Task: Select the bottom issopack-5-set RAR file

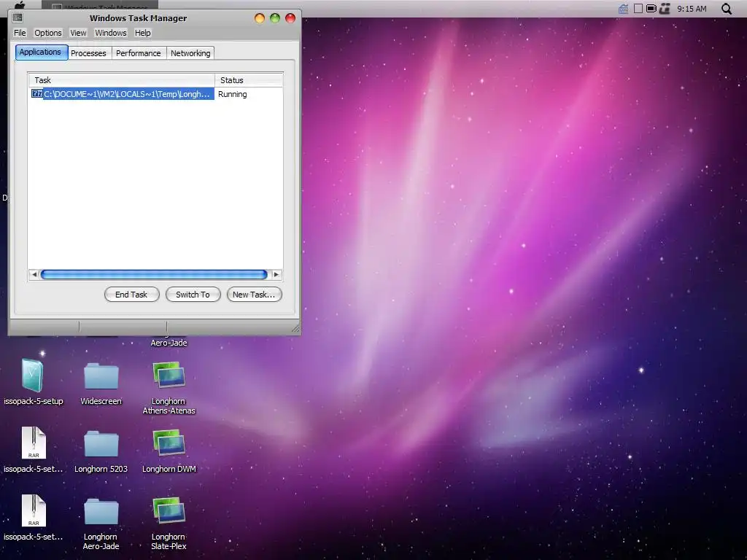Action: coord(34,510)
